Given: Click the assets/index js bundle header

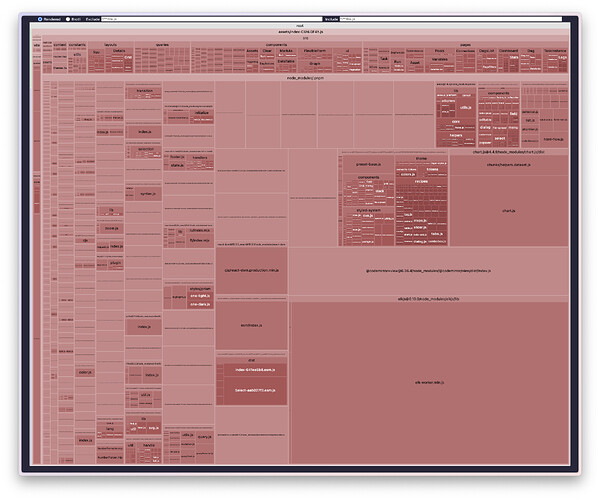Looking at the screenshot, I should (301, 32).
